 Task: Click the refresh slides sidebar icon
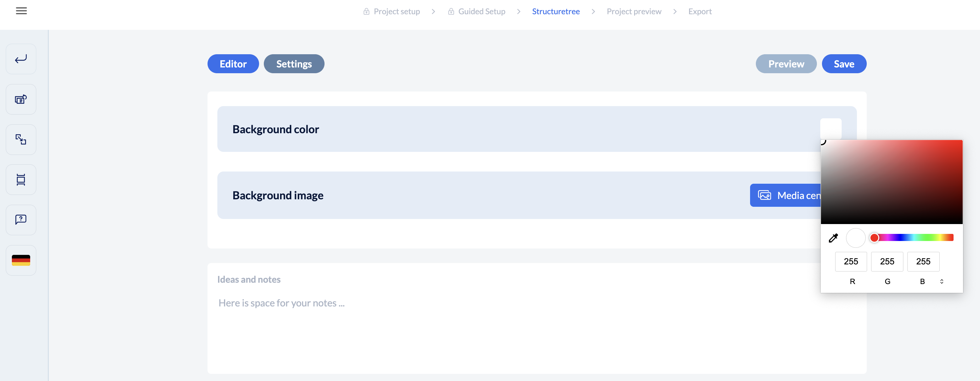click(21, 99)
